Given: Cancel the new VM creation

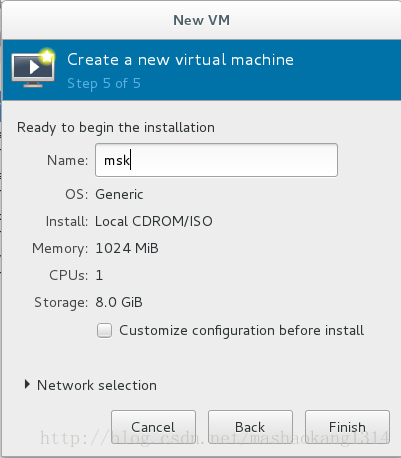Looking at the screenshot, I should pyautogui.click(x=153, y=427).
